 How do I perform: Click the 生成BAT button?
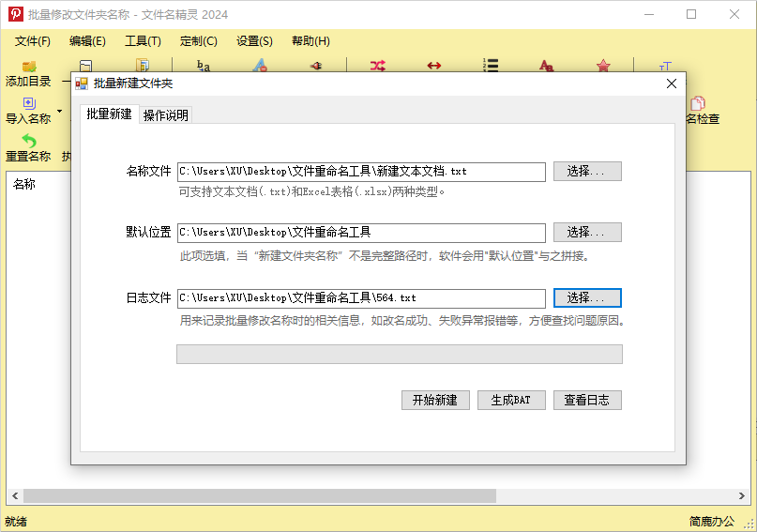tap(511, 400)
